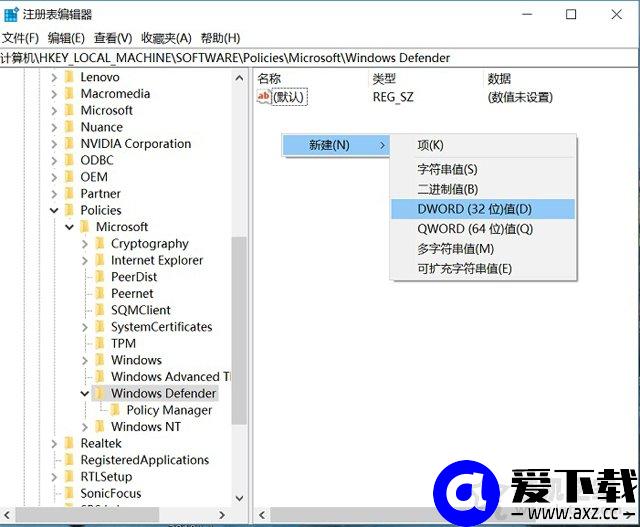Click the OEM folder icon
The width and height of the screenshot is (640, 527).
pos(69,177)
